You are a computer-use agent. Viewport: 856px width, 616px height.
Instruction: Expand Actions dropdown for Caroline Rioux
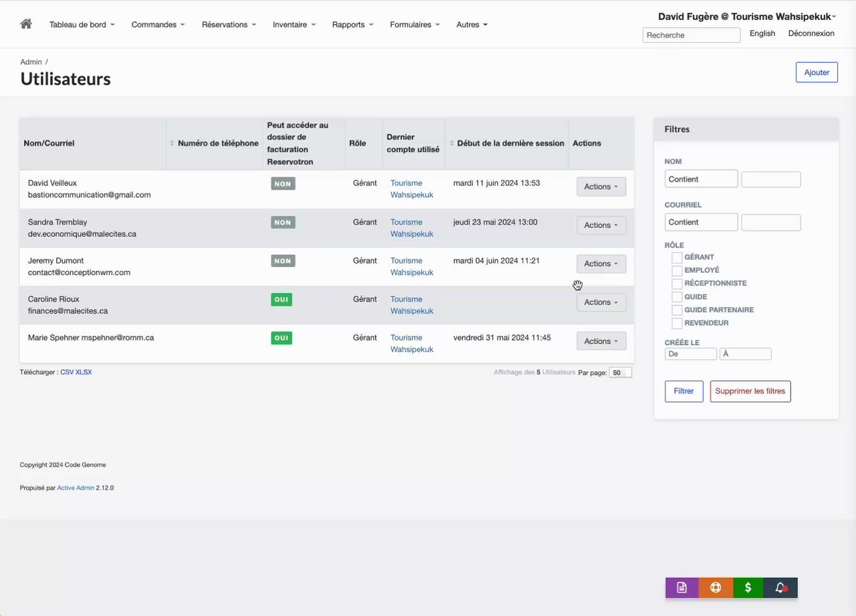coord(601,302)
